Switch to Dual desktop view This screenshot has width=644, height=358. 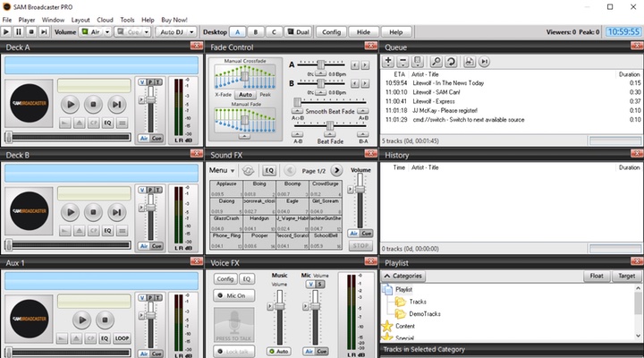(x=299, y=31)
